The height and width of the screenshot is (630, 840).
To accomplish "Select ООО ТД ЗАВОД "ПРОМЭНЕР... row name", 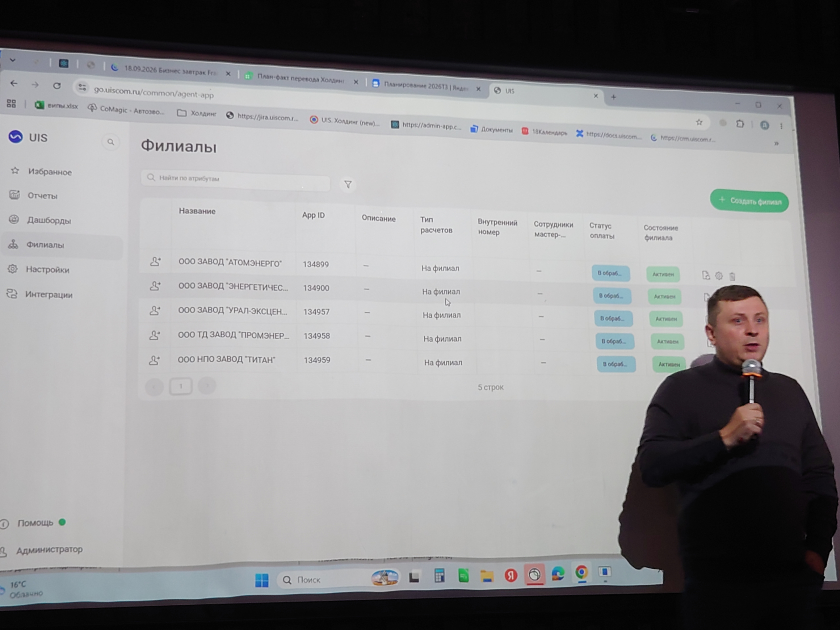I will click(x=234, y=335).
